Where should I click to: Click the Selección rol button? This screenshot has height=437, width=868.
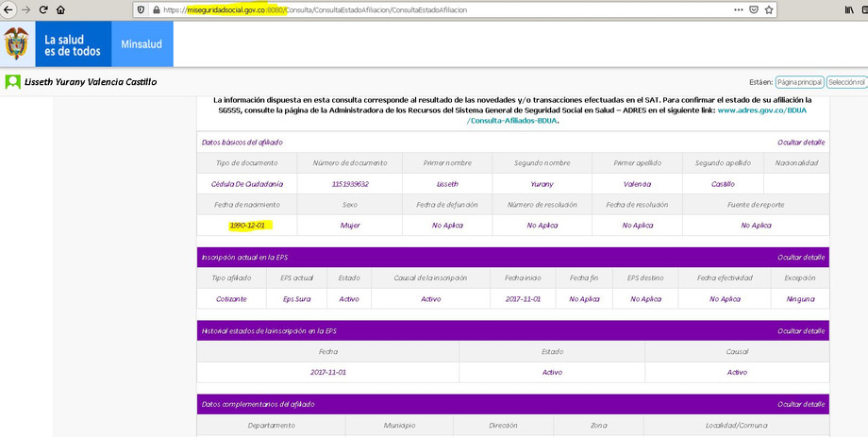(x=846, y=82)
